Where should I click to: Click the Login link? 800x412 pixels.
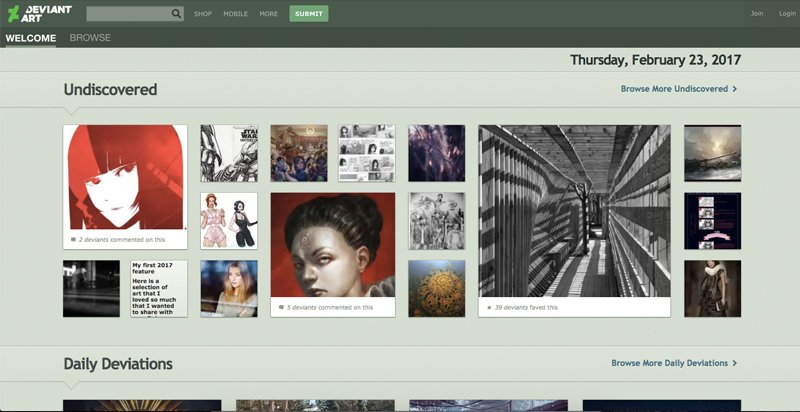(x=787, y=14)
